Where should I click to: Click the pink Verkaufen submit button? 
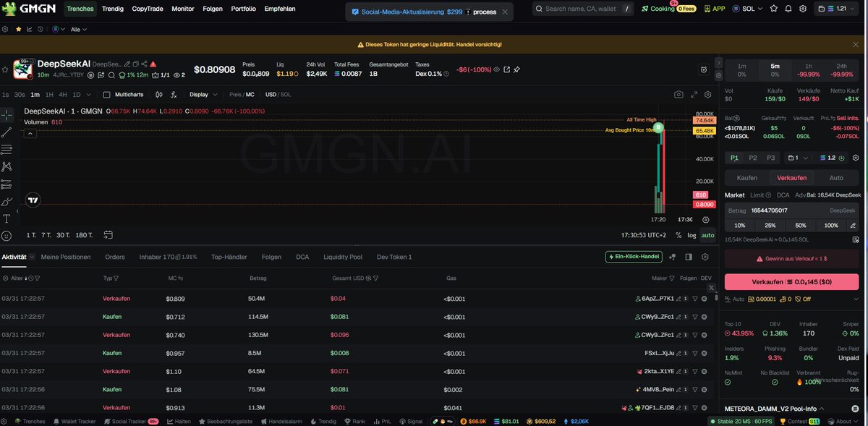pos(793,281)
